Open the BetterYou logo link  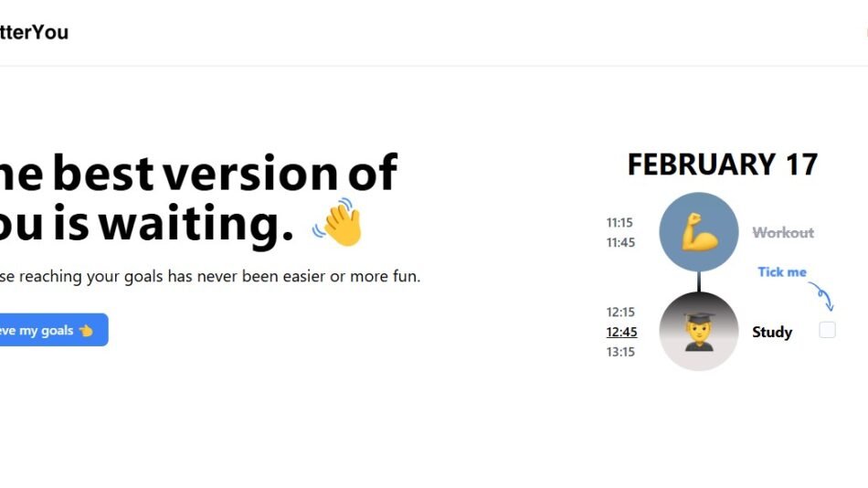click(x=35, y=32)
